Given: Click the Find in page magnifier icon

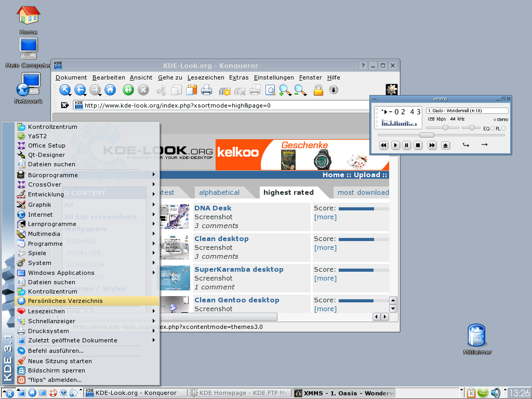Looking at the screenshot, I should click(x=270, y=90).
